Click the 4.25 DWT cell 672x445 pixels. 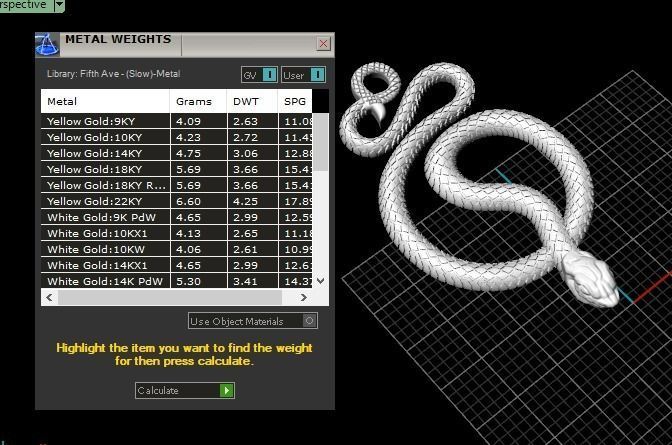252,201
